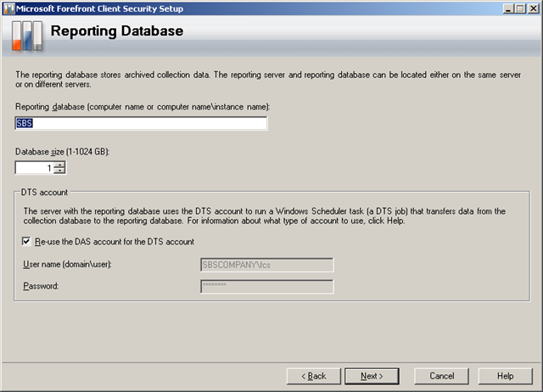Cancel the Forefront setup
The image size is (543, 392).
[441, 376]
